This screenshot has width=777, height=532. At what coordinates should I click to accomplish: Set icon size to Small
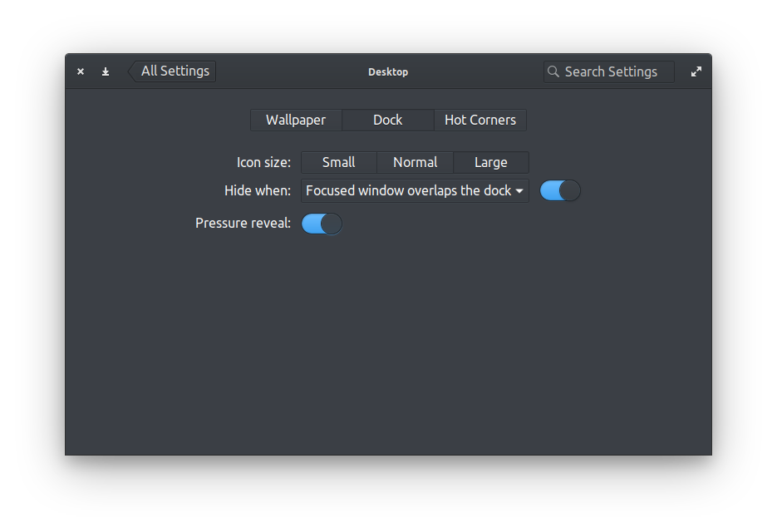click(338, 162)
